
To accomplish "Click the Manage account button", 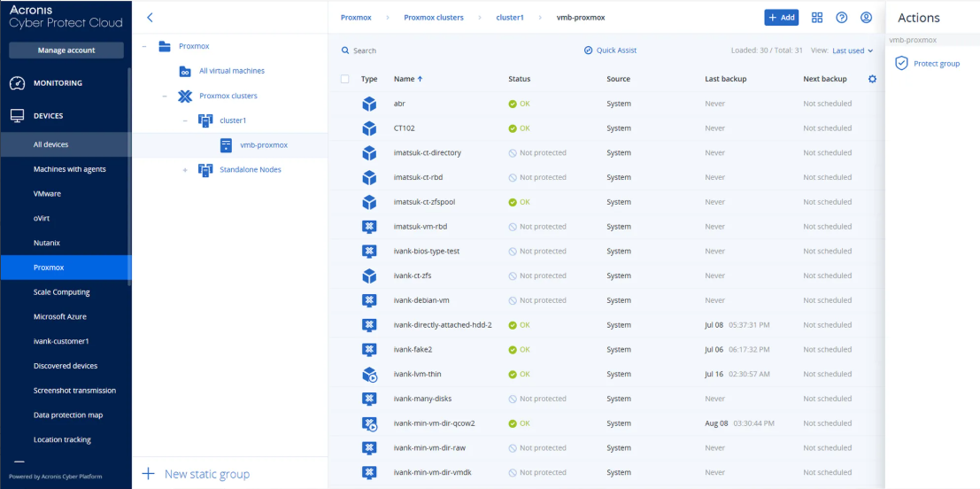I will click(x=66, y=50).
